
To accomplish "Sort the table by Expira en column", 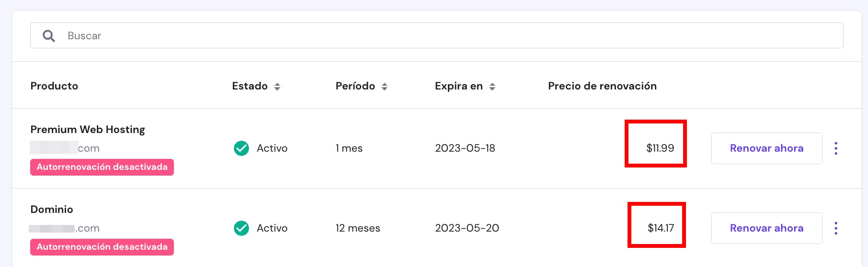I will click(492, 87).
